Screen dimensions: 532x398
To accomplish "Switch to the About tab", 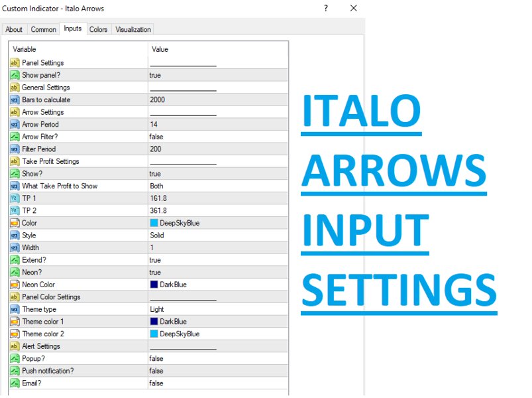I will pyautogui.click(x=14, y=30).
